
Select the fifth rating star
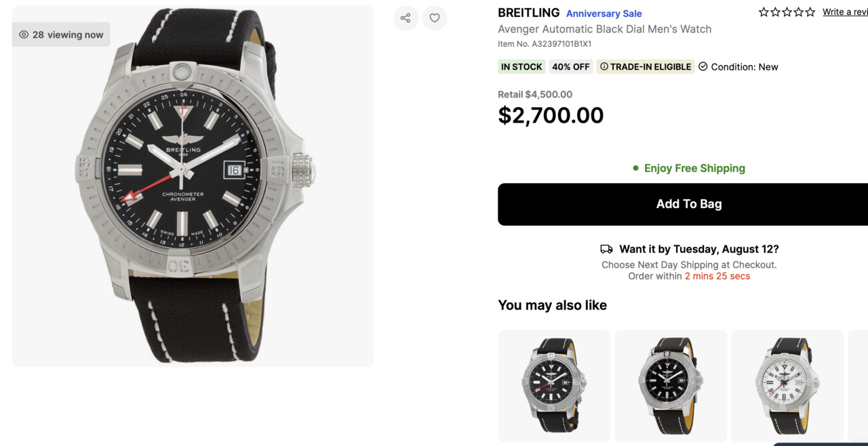[x=810, y=12]
